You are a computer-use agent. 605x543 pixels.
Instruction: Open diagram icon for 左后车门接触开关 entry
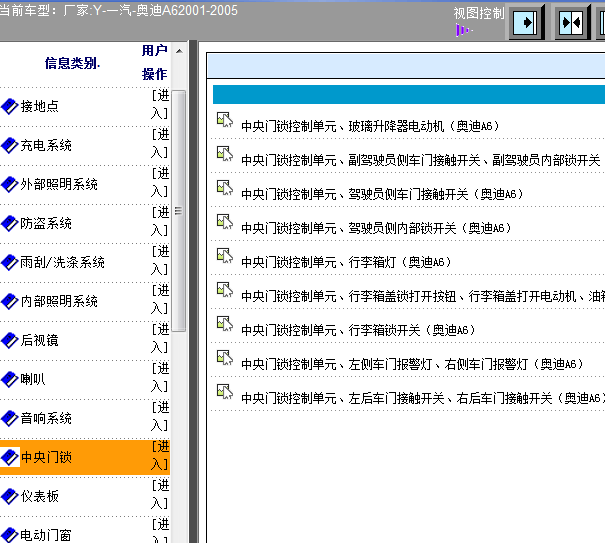225,392
